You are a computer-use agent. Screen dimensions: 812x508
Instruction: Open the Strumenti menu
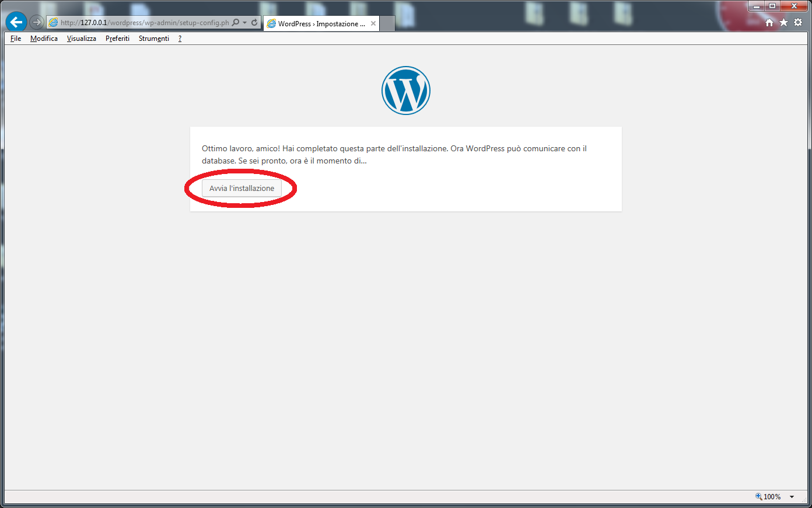154,39
